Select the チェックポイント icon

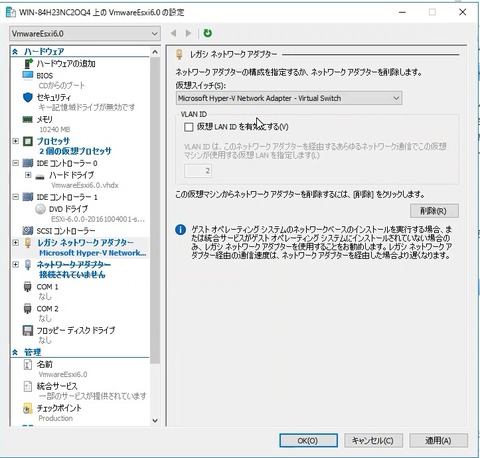tap(28, 408)
